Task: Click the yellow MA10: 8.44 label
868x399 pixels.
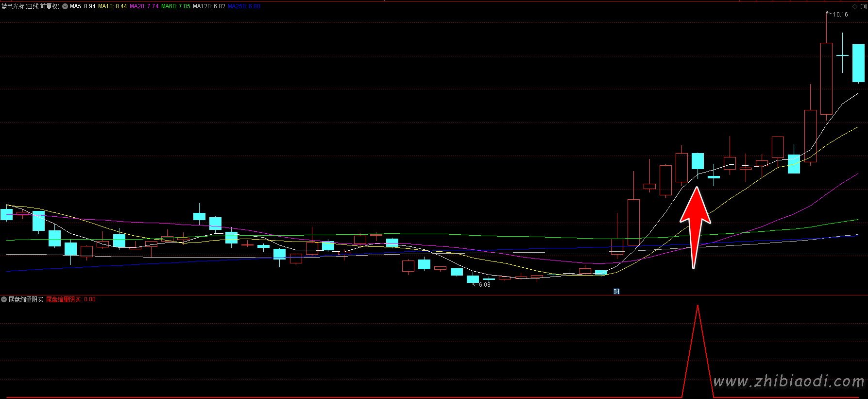Action: 112,6
